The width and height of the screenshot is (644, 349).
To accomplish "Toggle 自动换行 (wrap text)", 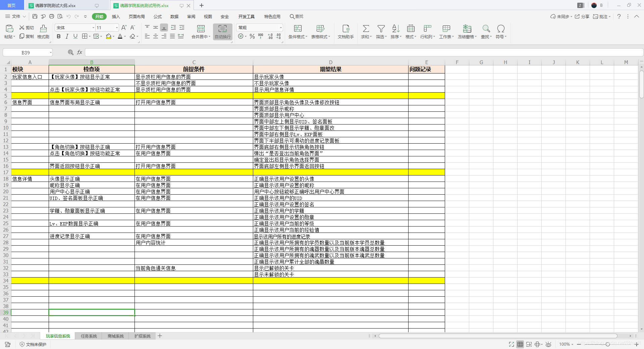I will point(223,32).
